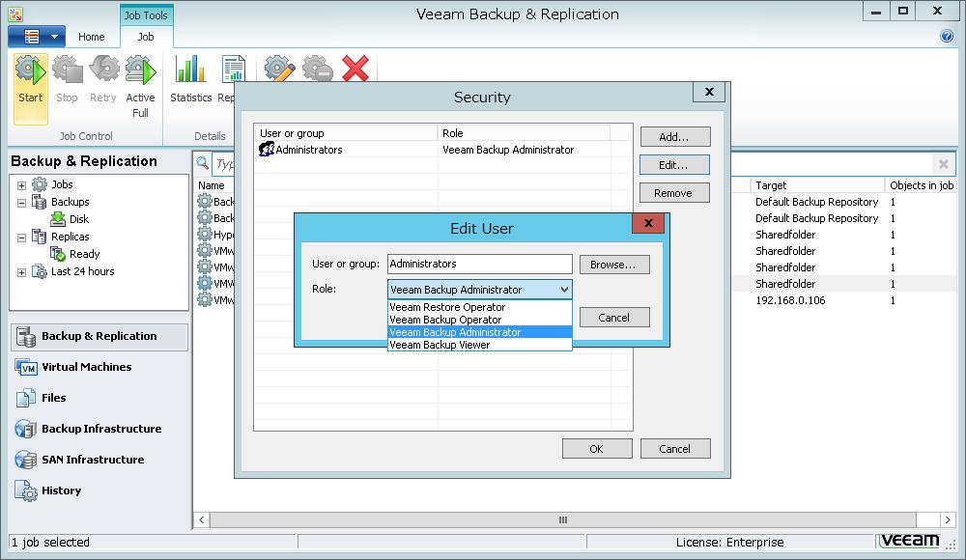Open the SAN Infrastructure view

click(99, 460)
